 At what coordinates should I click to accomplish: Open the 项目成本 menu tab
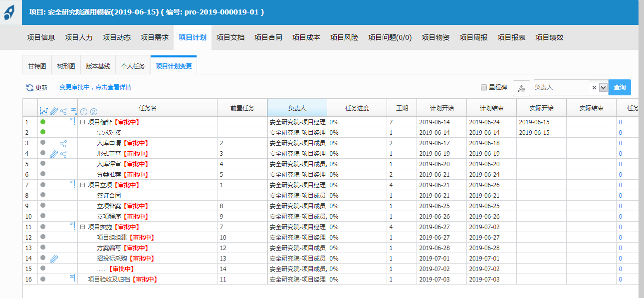(x=306, y=37)
